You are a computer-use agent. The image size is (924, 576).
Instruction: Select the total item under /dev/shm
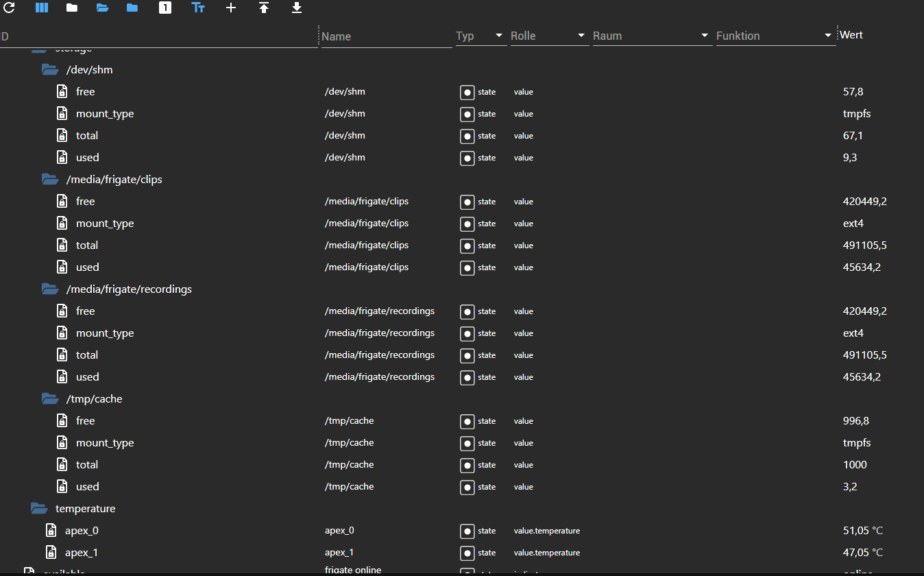(x=87, y=136)
